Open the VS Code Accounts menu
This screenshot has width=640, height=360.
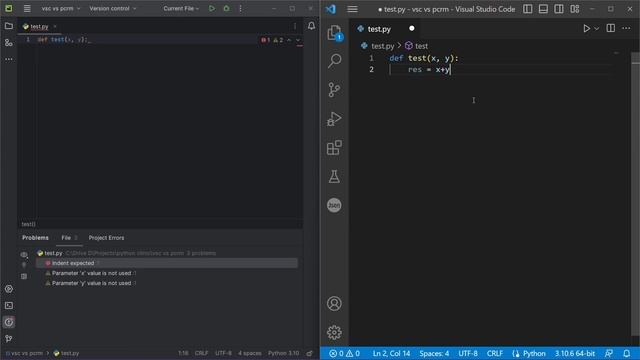pyautogui.click(x=334, y=304)
